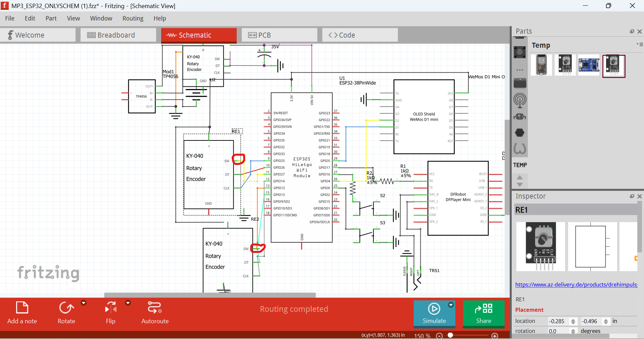Click the Simulate button

pos(434,314)
